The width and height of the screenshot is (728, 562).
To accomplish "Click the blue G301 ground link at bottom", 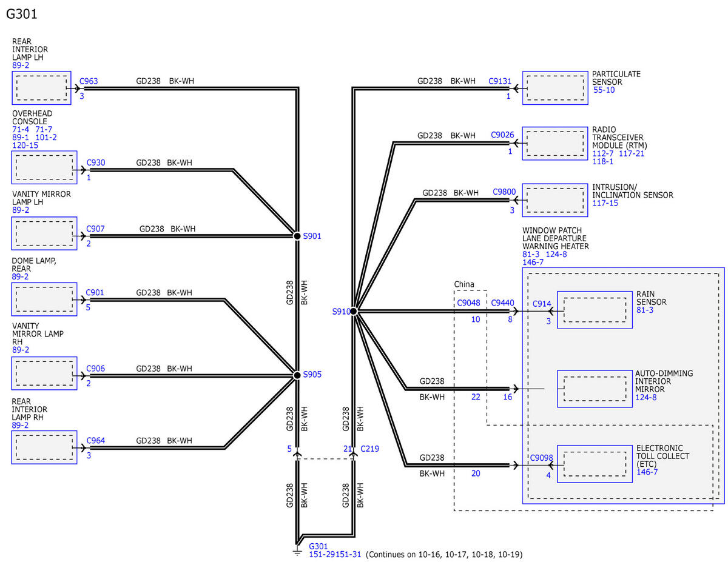I will click(318, 546).
